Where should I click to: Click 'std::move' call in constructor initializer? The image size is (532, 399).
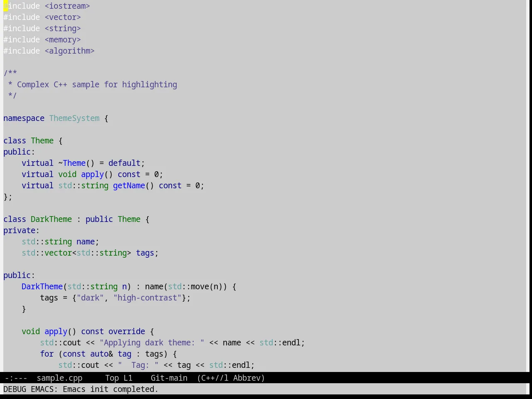[188, 286]
